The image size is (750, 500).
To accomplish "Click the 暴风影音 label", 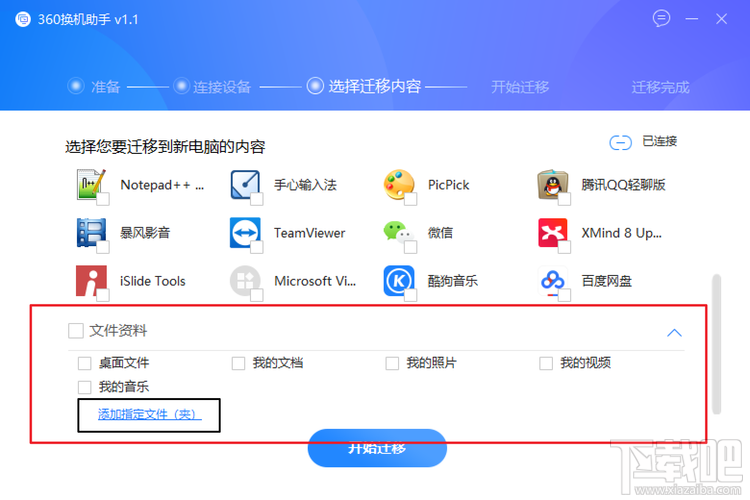I will point(145,233).
